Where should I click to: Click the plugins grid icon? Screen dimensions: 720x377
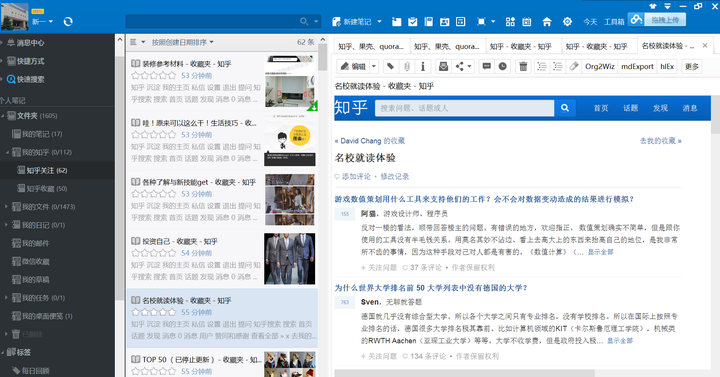pyautogui.click(x=510, y=22)
